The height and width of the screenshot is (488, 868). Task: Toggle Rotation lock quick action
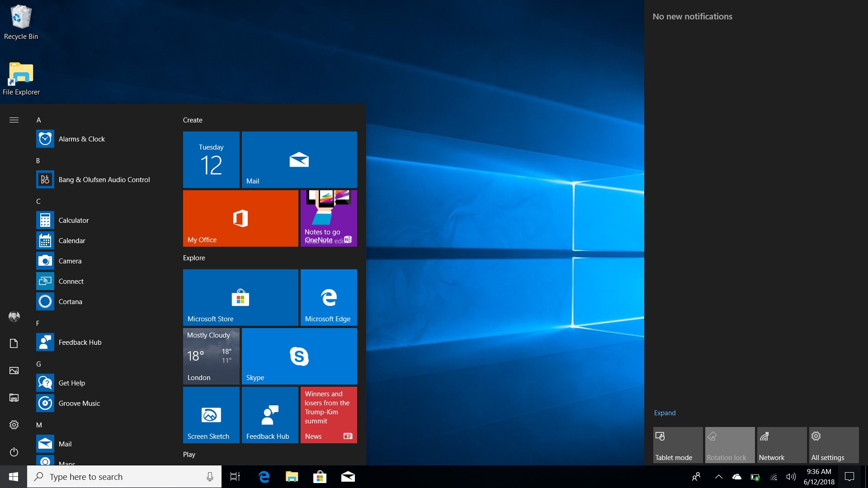pos(730,445)
